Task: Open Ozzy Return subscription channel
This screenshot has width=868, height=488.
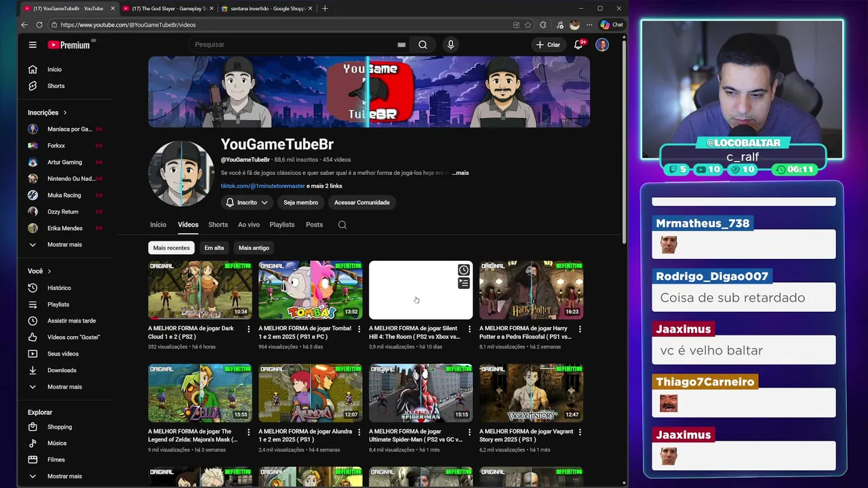Action: (64, 211)
